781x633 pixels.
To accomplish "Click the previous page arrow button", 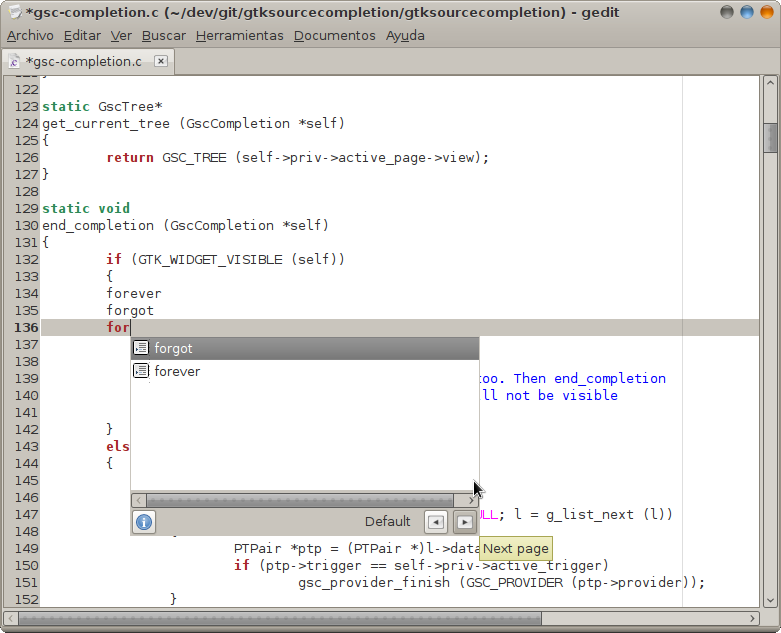I will click(x=435, y=522).
